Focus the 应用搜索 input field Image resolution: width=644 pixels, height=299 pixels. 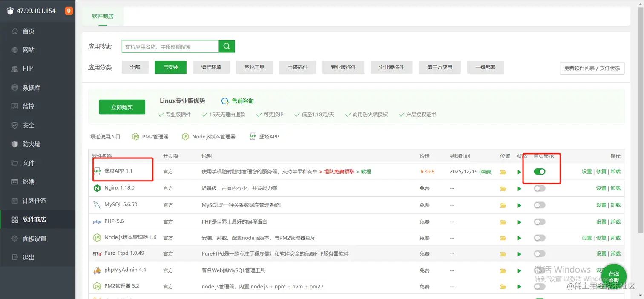170,46
